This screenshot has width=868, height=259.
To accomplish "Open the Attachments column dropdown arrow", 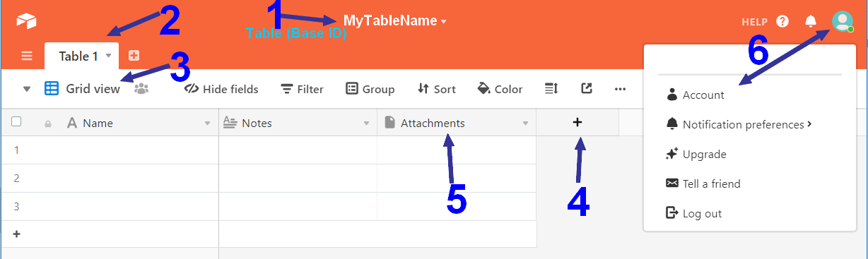I will 525,124.
